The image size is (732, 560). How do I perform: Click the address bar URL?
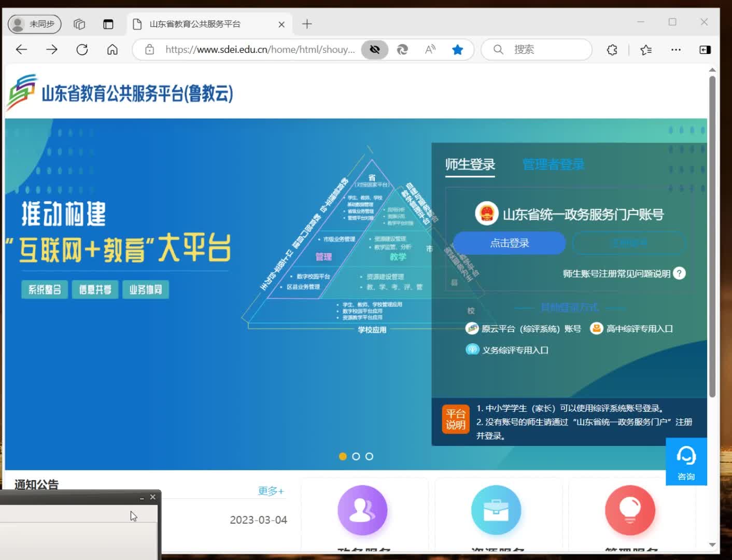coord(260,50)
